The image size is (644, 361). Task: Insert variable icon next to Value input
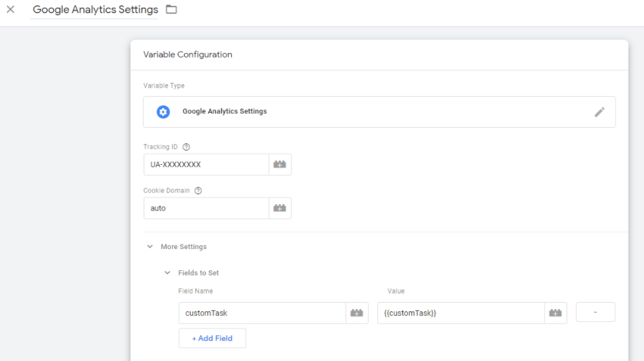556,313
